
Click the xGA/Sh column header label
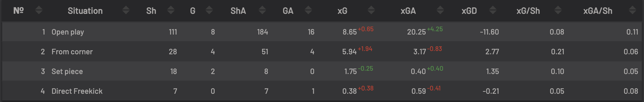(x=598, y=11)
